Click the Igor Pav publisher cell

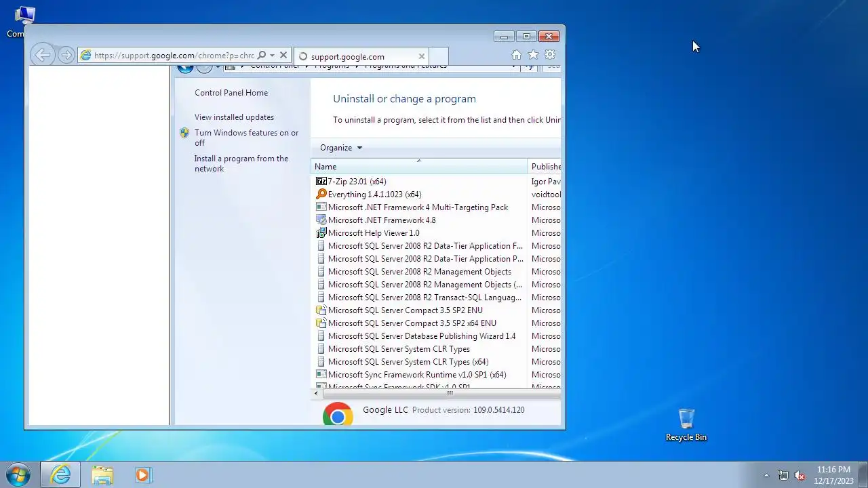(546, 182)
